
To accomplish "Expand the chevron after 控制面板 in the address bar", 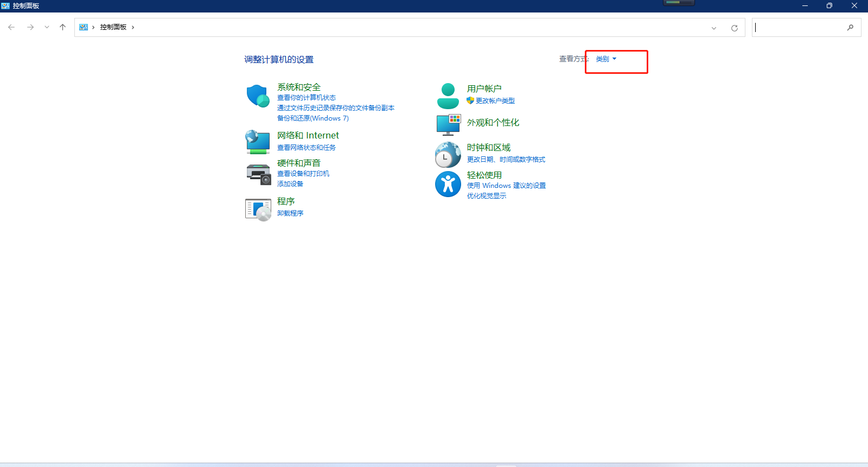I will (x=133, y=27).
